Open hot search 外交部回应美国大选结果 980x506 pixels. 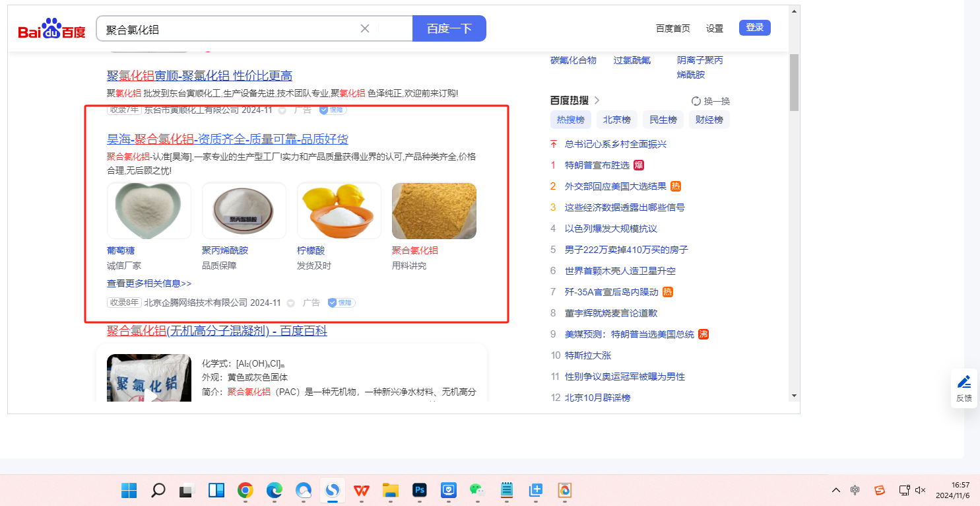click(616, 186)
